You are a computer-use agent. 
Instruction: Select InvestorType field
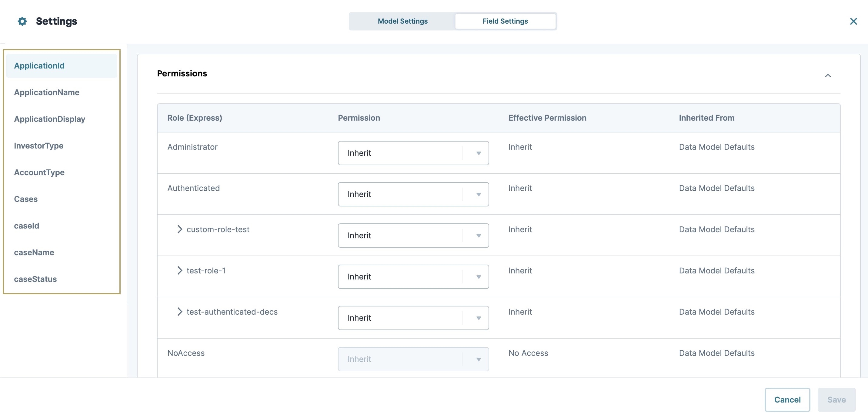pyautogui.click(x=61, y=145)
